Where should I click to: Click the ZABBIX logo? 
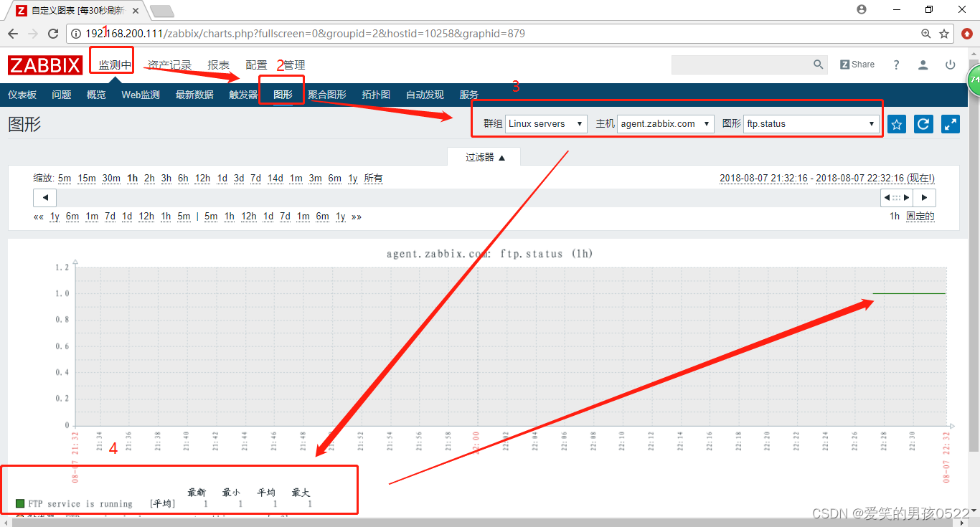[45, 65]
